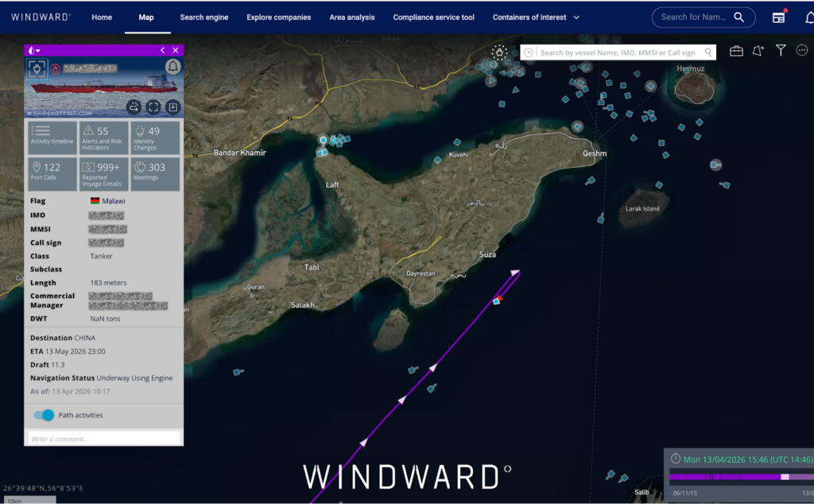Open the date picker on the timeline panel
The image size is (814, 504).
pos(676,459)
